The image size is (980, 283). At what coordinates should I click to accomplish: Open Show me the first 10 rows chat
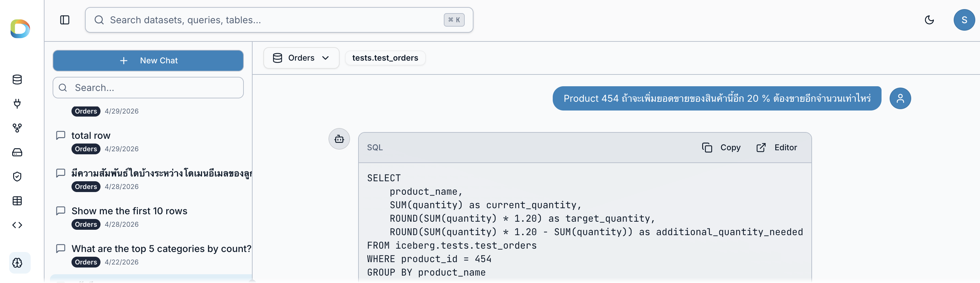[129, 211]
